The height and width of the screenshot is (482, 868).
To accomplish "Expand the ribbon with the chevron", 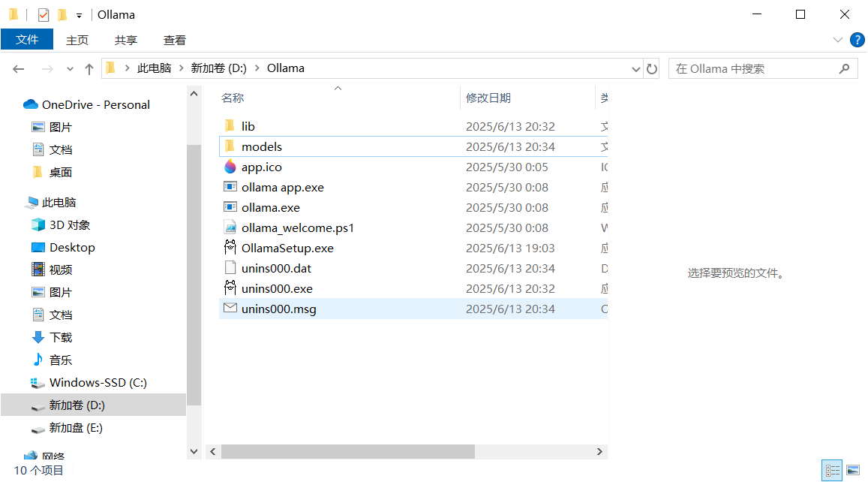I will (837, 40).
